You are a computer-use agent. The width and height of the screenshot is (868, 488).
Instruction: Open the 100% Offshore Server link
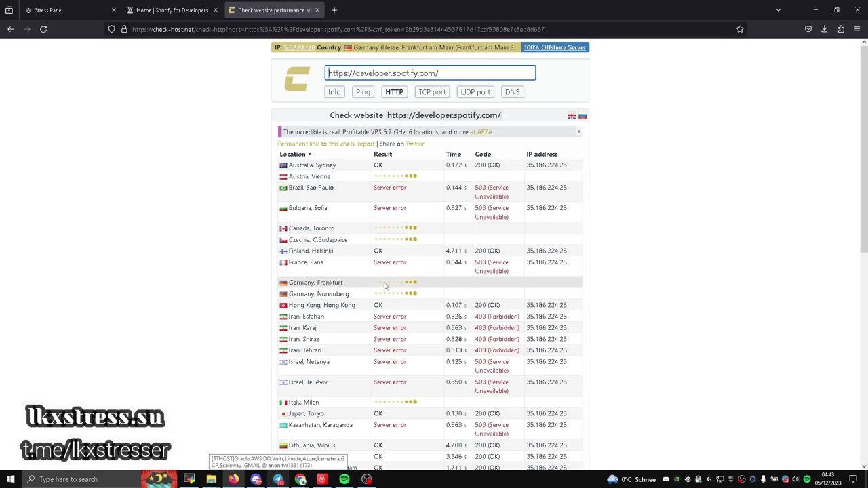coord(555,47)
